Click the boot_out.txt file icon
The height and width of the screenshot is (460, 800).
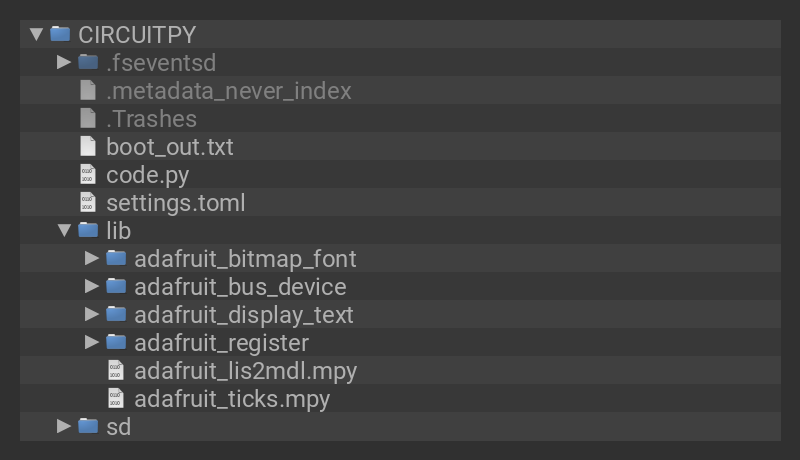[88, 146]
